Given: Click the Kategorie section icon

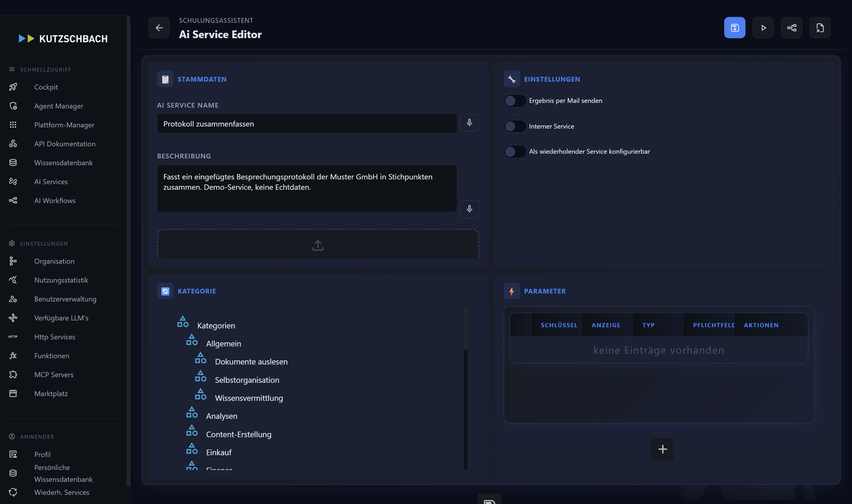Looking at the screenshot, I should 165,291.
